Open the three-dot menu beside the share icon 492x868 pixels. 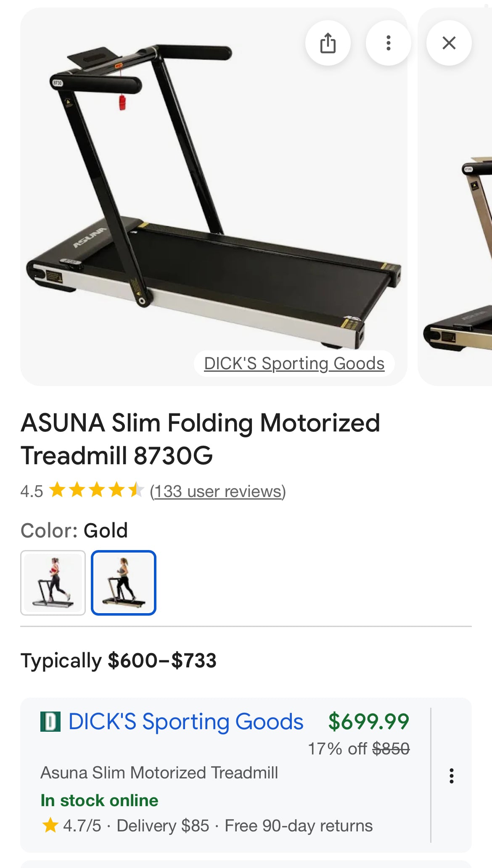[x=388, y=43]
